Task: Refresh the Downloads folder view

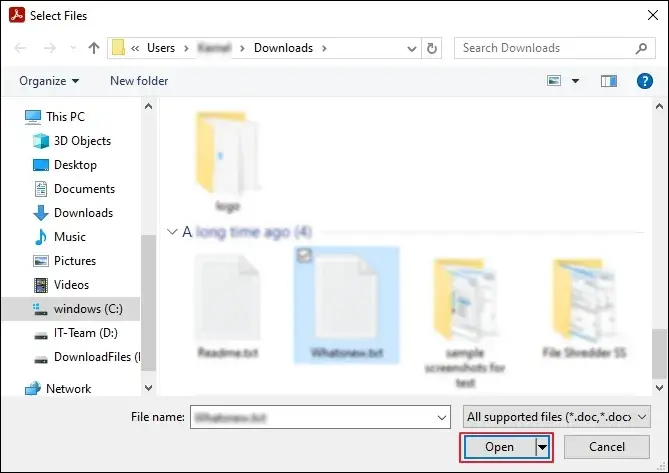Action: tap(432, 48)
